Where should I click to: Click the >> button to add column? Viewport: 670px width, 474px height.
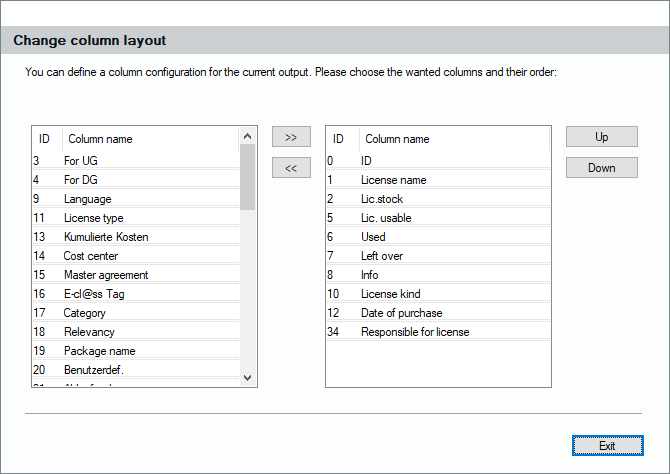pyautogui.click(x=291, y=137)
